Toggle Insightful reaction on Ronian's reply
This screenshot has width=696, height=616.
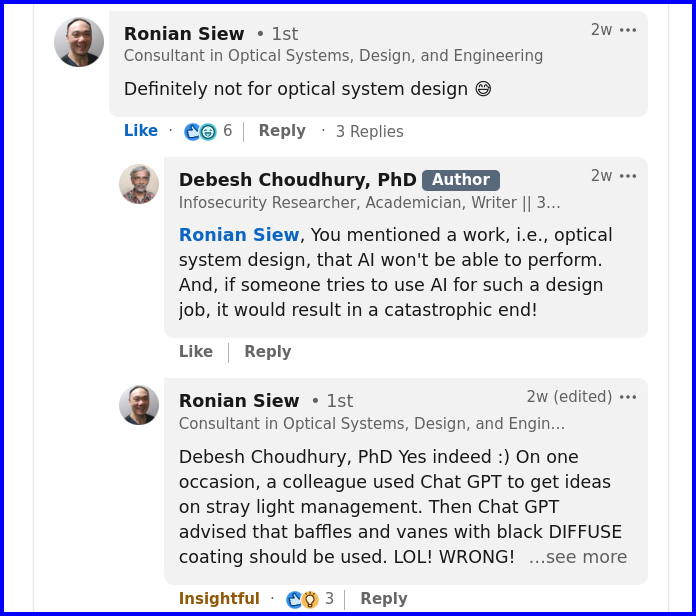pyautogui.click(x=219, y=598)
